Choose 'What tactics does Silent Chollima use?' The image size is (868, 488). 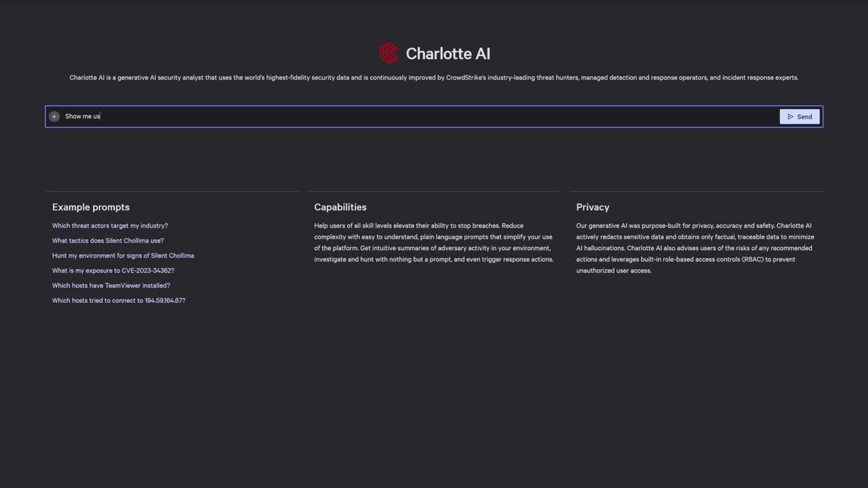tap(108, 241)
